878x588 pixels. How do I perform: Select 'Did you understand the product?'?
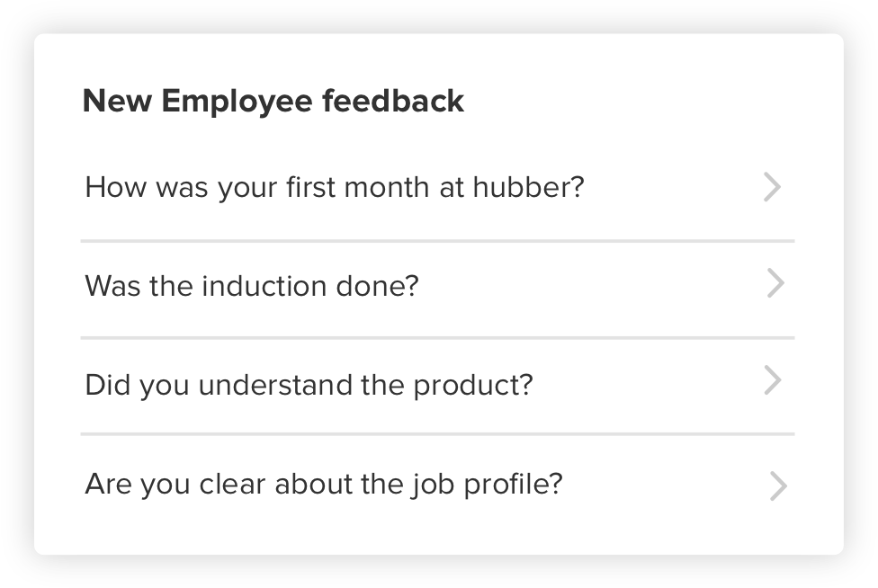(x=309, y=386)
